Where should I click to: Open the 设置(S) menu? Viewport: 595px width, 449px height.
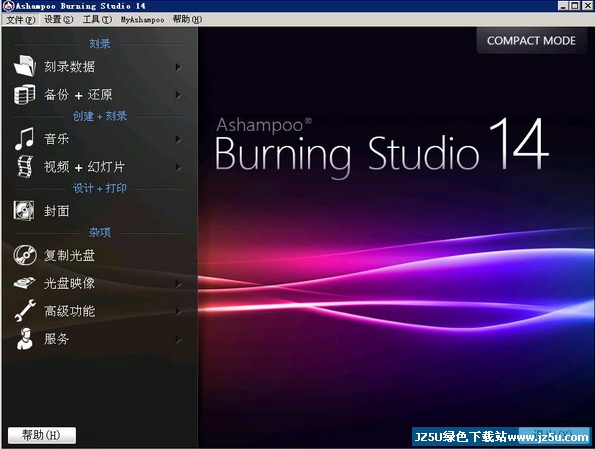pyautogui.click(x=58, y=19)
